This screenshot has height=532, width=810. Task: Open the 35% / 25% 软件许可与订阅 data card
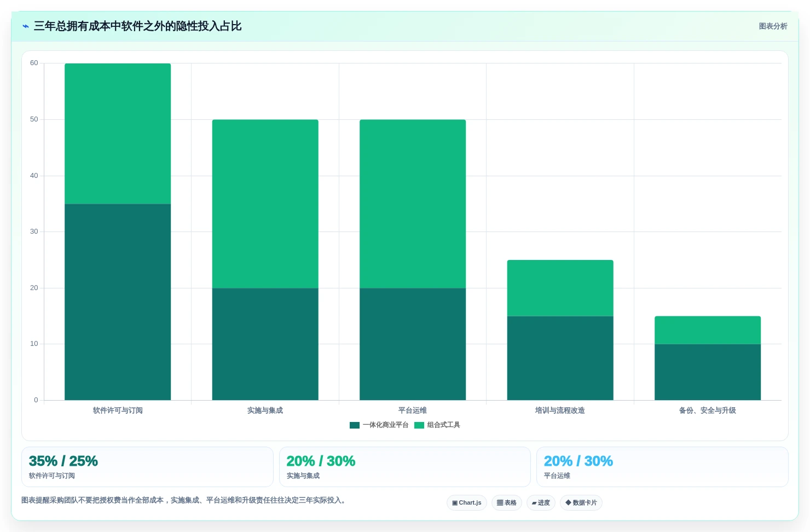point(147,467)
